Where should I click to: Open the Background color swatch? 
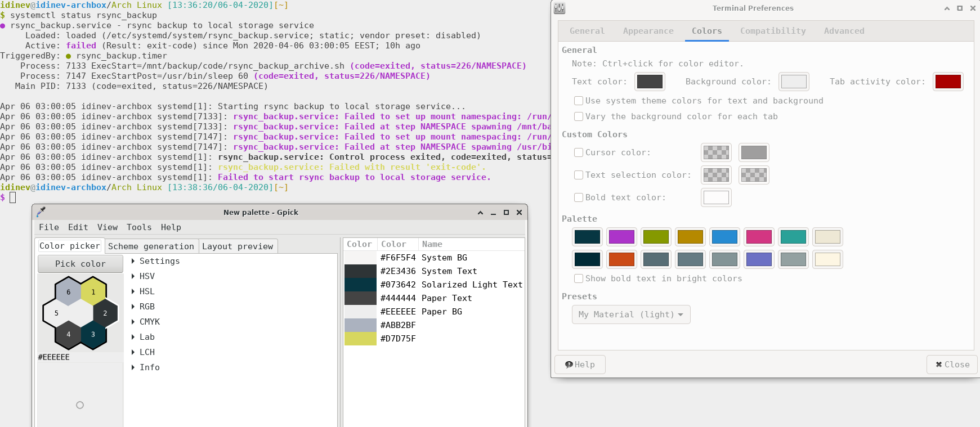pos(794,82)
